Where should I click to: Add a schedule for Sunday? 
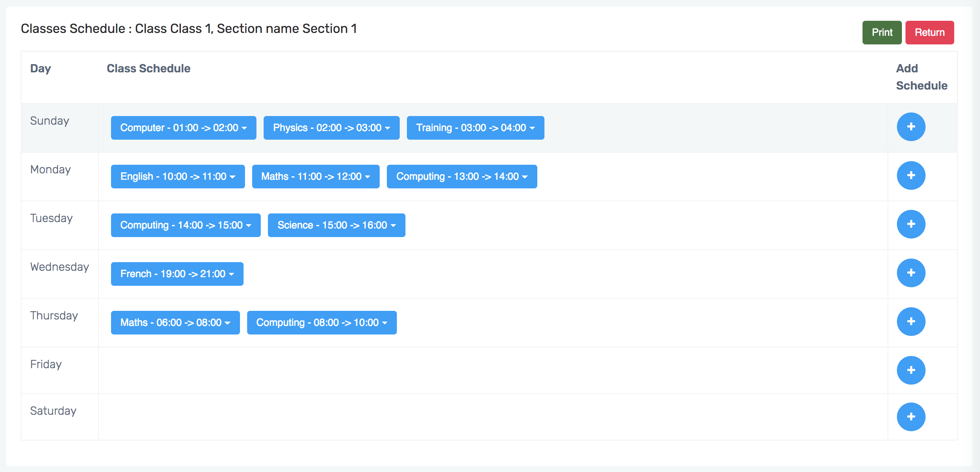tap(911, 127)
